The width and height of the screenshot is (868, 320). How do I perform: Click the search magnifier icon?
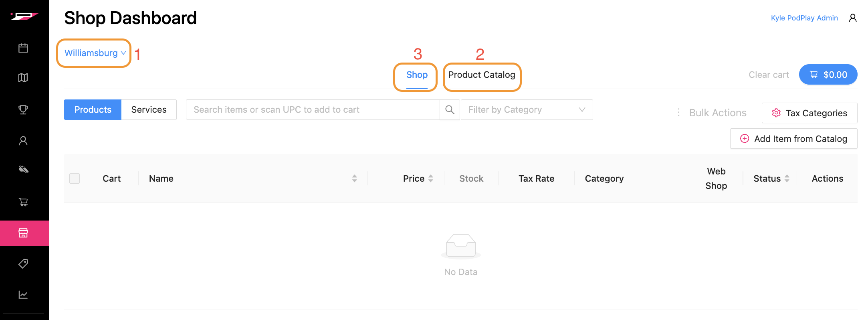(450, 110)
